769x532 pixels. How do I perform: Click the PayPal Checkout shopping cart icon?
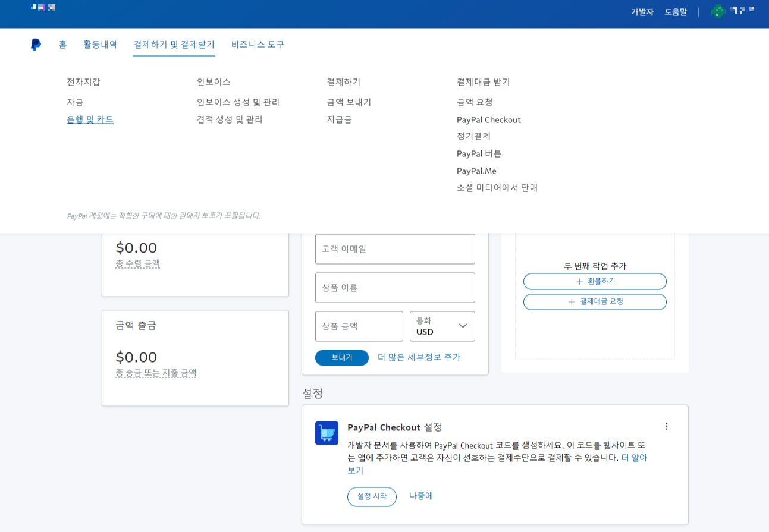click(x=327, y=433)
